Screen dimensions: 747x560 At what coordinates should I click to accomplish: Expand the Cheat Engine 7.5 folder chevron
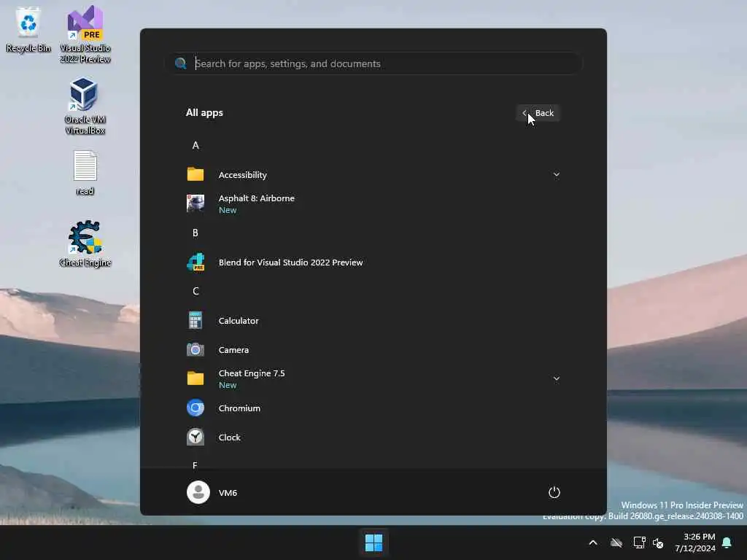pyautogui.click(x=556, y=379)
